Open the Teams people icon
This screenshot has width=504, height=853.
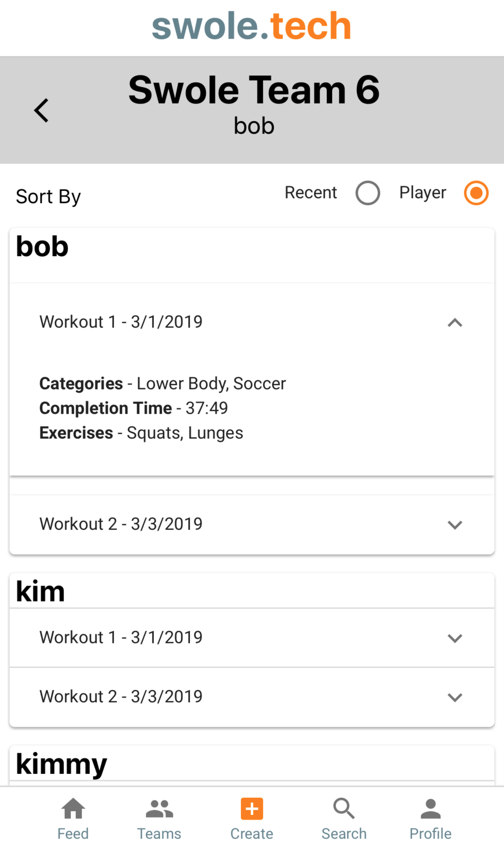coord(159,808)
